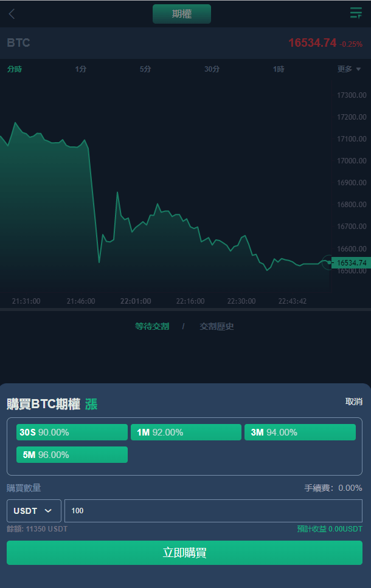The image size is (371, 588).
Task: Click the 購買BTC期權 漲 heading
Action: click(52, 405)
